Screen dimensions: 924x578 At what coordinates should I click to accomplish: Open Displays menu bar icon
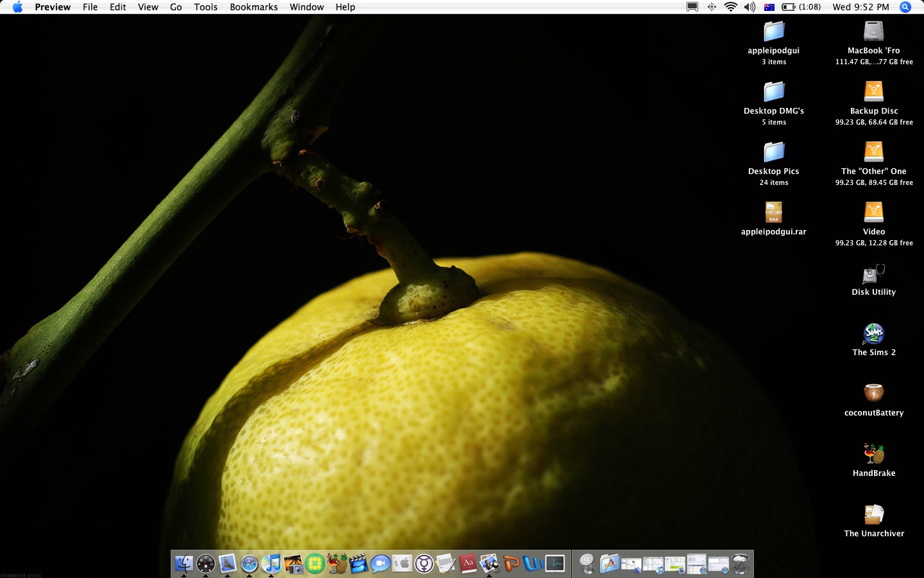(x=692, y=7)
